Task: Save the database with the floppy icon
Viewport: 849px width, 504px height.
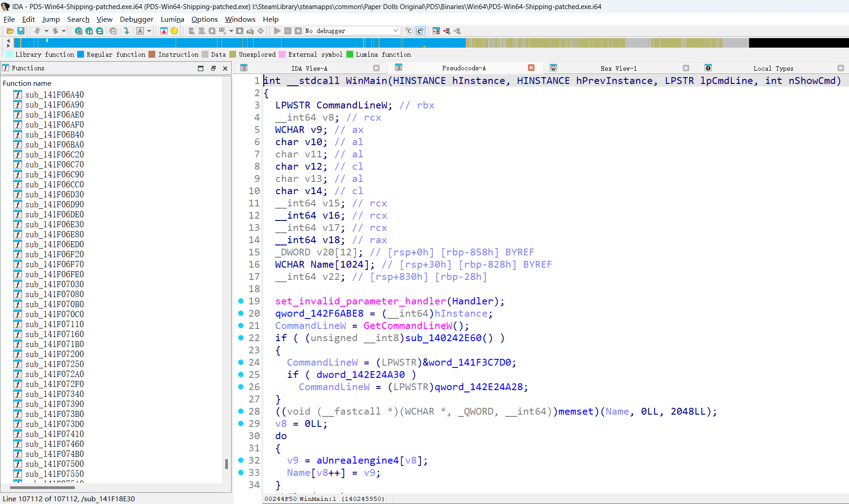Action: [21, 31]
